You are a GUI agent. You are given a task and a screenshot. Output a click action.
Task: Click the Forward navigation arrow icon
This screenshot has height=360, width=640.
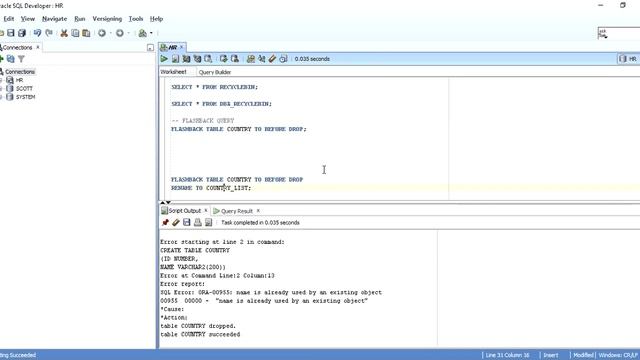coord(120,33)
